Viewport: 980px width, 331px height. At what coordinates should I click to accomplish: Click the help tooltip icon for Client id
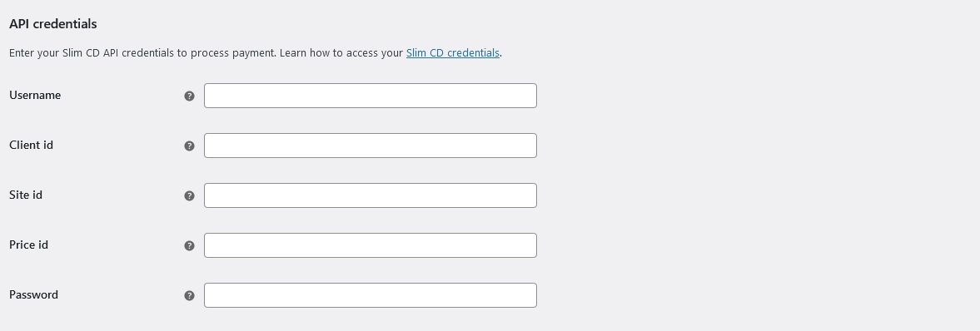[x=189, y=146]
